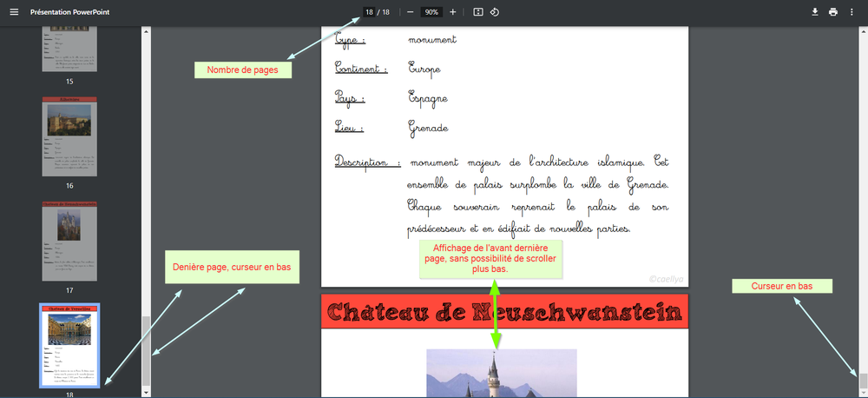Open the three-dot more actions menu
The image size is (868, 398).
[852, 12]
